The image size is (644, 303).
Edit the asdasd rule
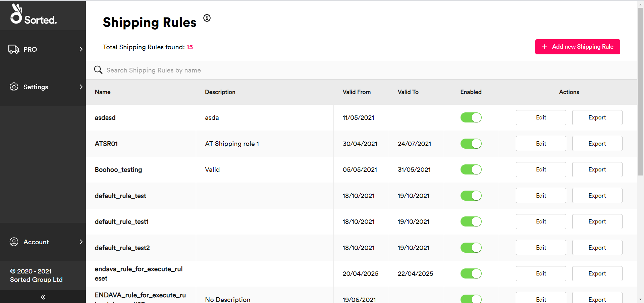pyautogui.click(x=541, y=117)
